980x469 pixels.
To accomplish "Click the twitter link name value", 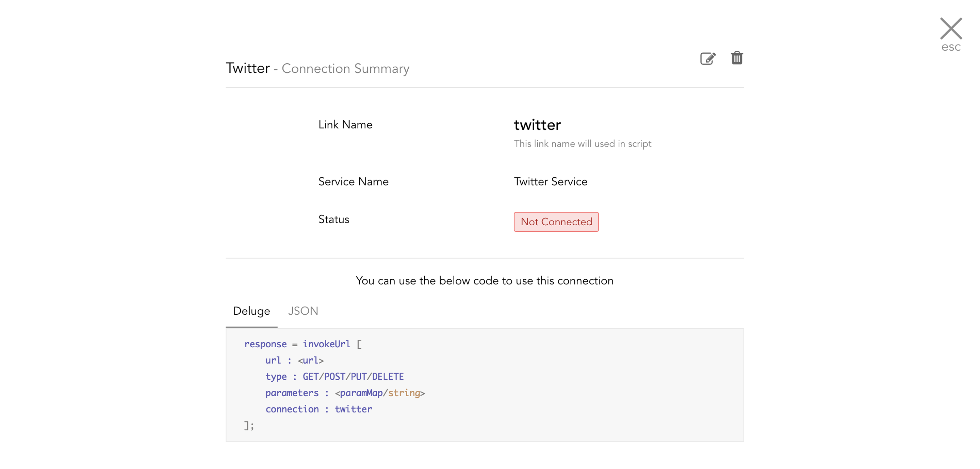I will click(537, 125).
